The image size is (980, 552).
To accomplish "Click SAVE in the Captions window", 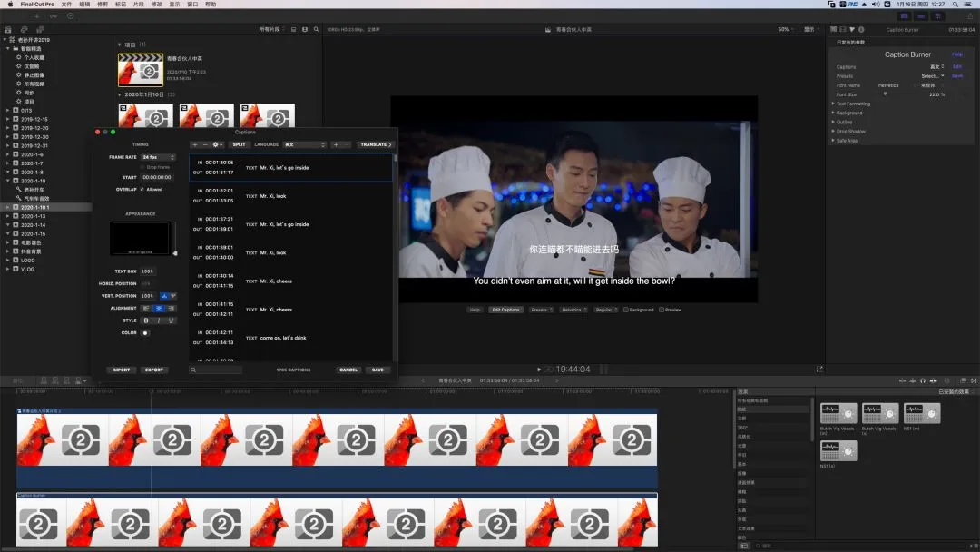I will (377, 370).
